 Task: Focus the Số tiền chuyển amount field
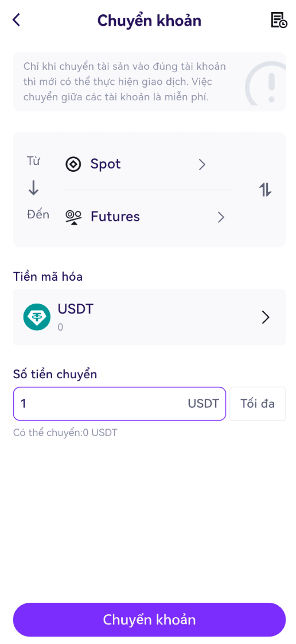coord(120,404)
